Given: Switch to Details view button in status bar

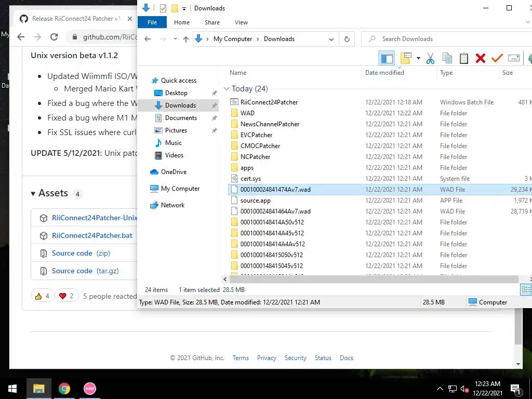Looking at the screenshot, I should [x=526, y=290].
